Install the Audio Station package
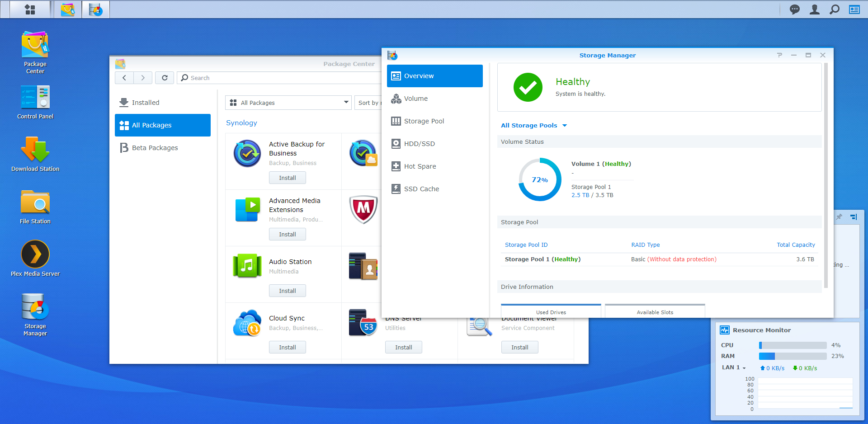 [x=287, y=290]
